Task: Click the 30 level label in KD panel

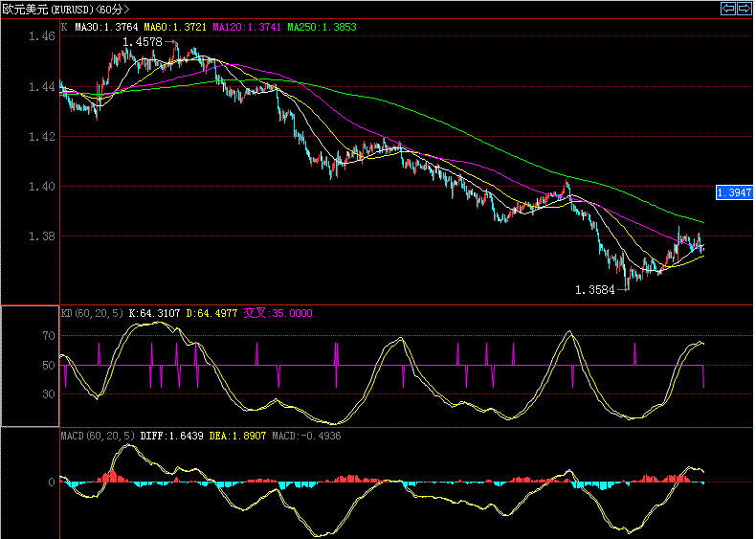Action: coord(49,394)
